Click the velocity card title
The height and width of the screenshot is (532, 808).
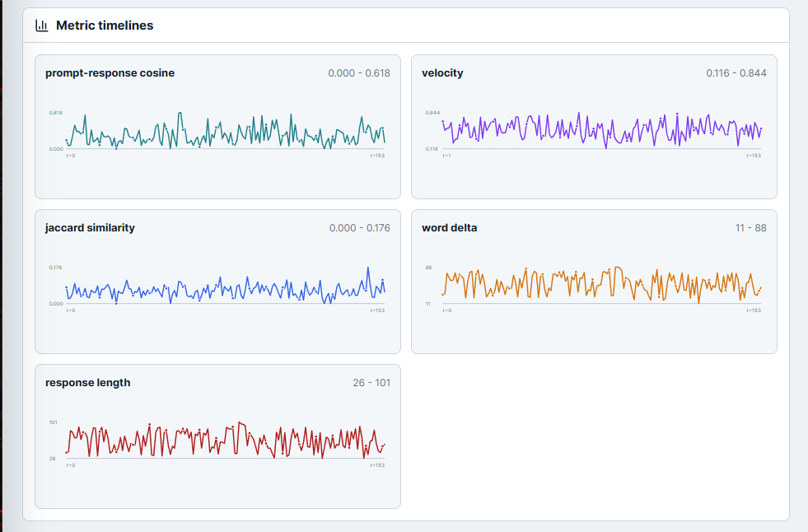pos(442,73)
